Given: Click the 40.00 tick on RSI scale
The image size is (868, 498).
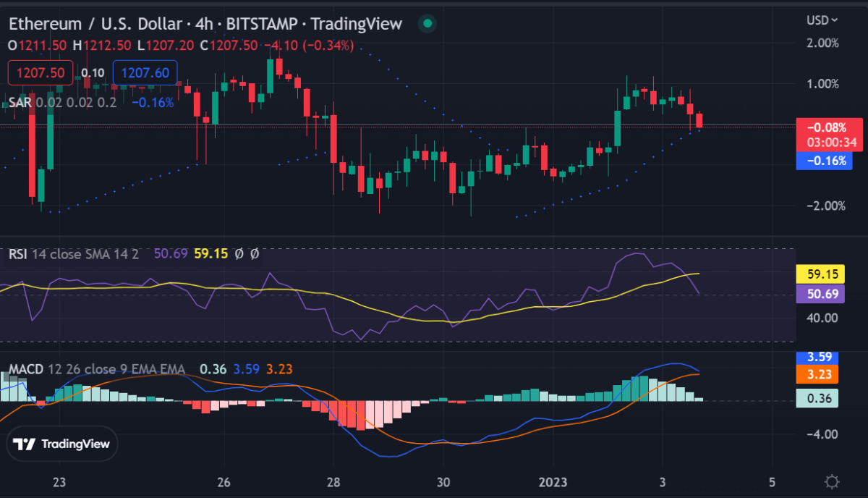Looking at the screenshot, I should point(823,317).
